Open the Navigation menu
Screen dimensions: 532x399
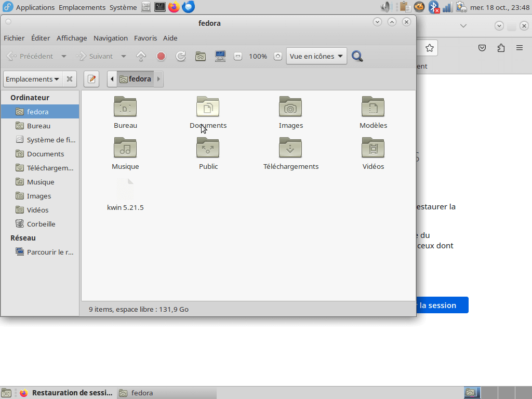pyautogui.click(x=111, y=38)
